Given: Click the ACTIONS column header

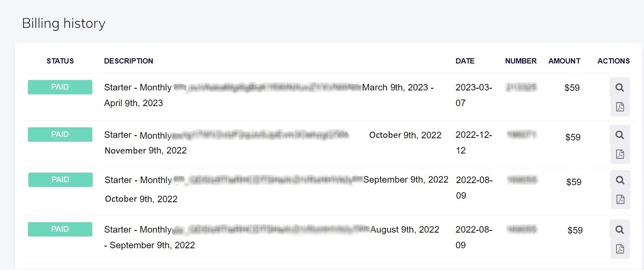Looking at the screenshot, I should click(614, 61).
